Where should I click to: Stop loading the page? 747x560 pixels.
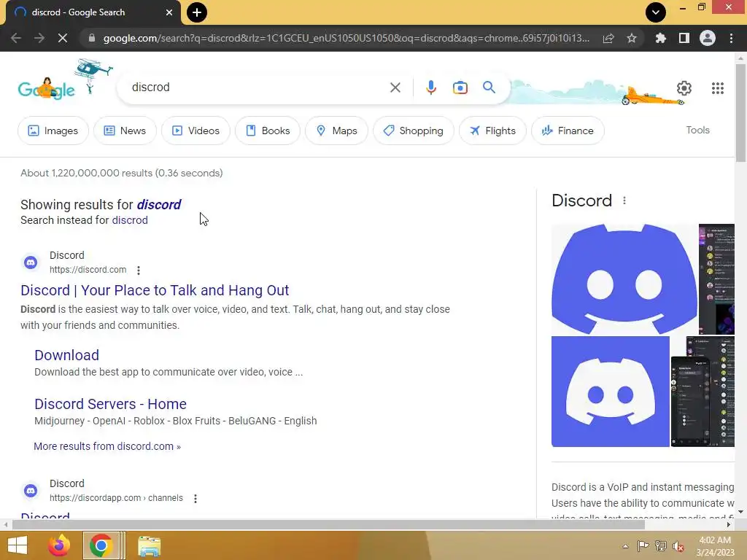point(63,38)
